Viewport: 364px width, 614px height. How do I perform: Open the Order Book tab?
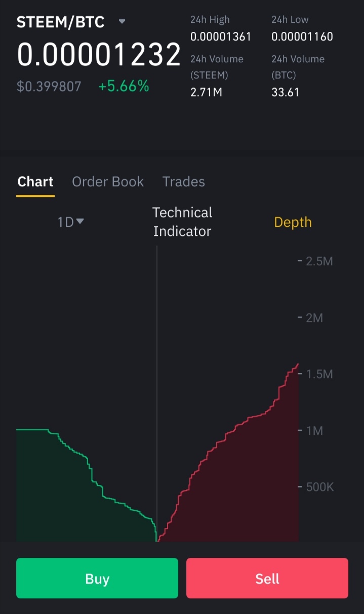point(108,182)
